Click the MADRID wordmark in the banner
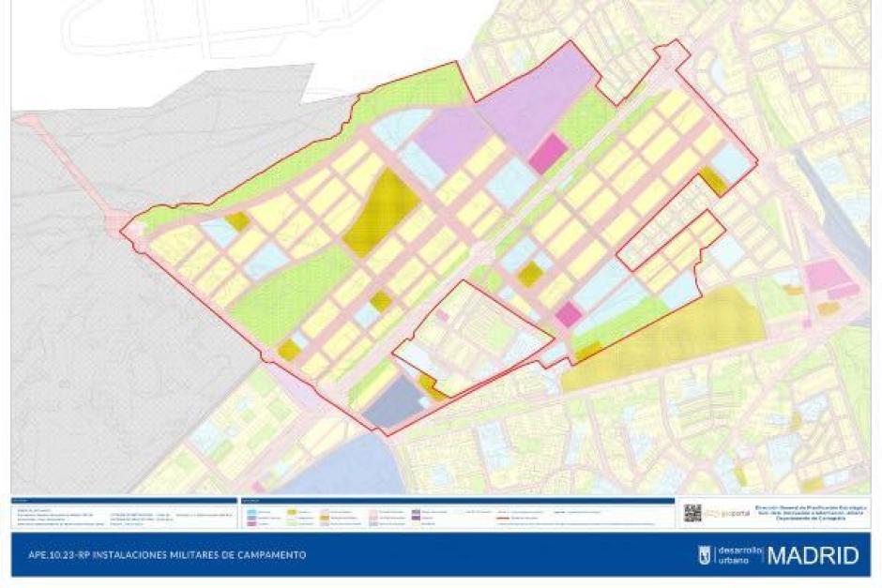 812,555
